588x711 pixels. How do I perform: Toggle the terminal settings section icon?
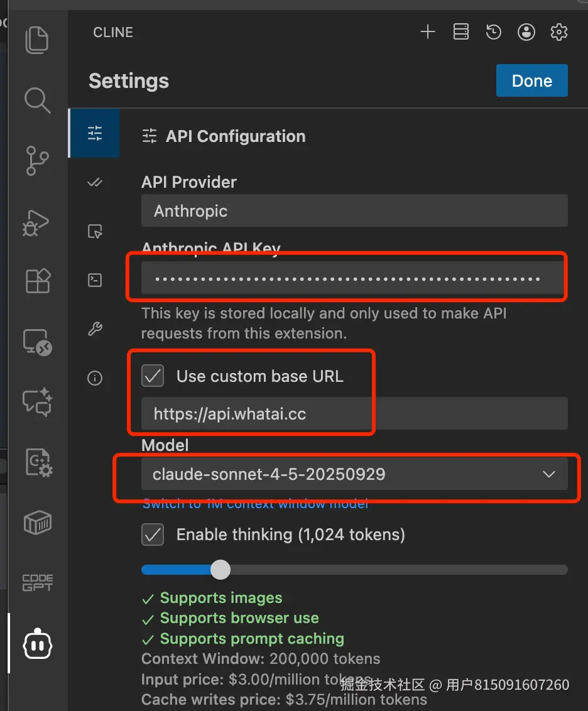94,280
